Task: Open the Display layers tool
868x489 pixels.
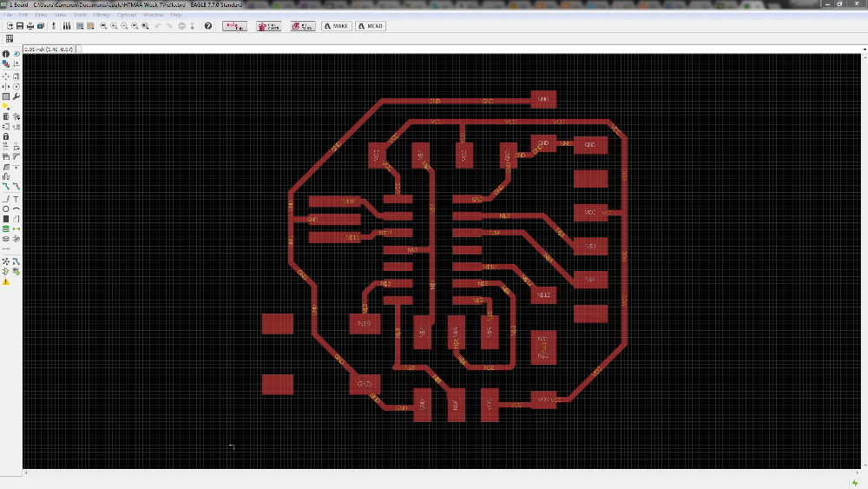Action: click(5, 64)
